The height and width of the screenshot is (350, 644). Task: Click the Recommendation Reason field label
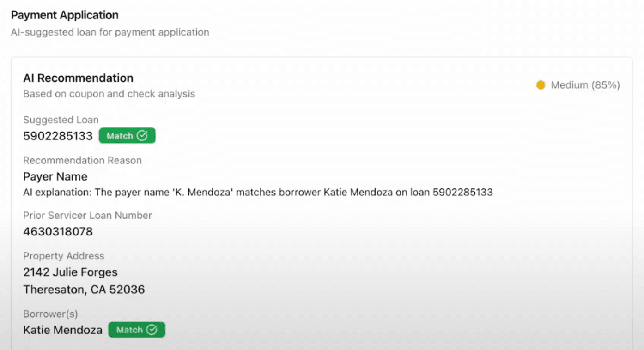[x=82, y=160]
